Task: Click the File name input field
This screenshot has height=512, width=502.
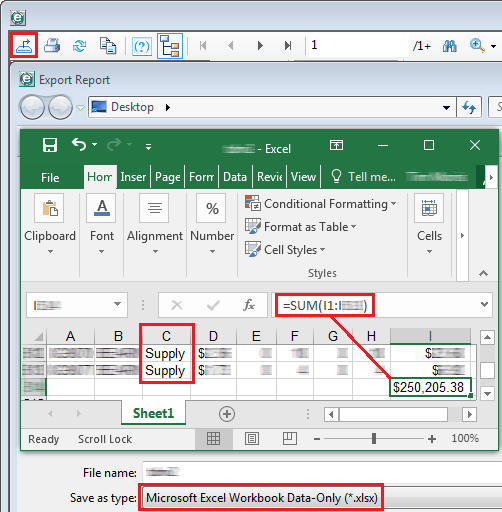Action: (x=322, y=472)
